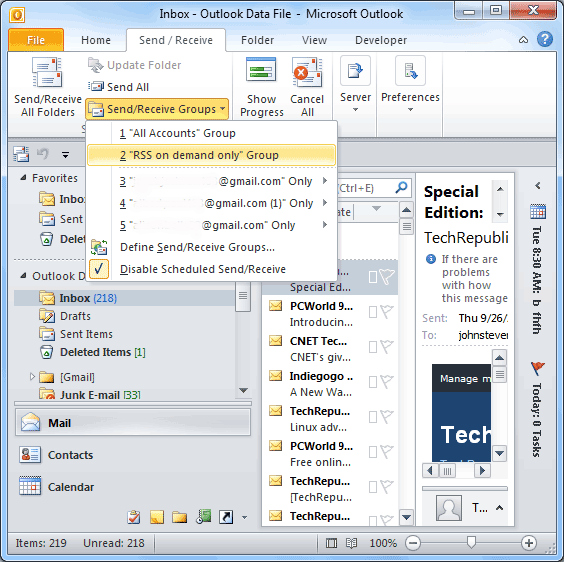Switch to the View tab
This screenshot has height=562, width=564.
314,40
